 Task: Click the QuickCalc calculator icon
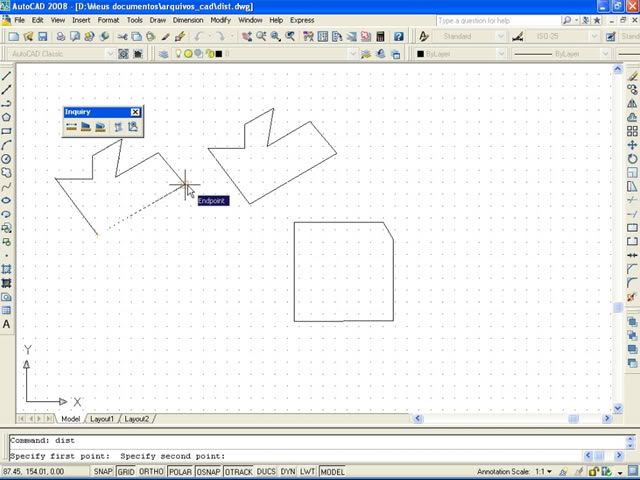(380, 37)
